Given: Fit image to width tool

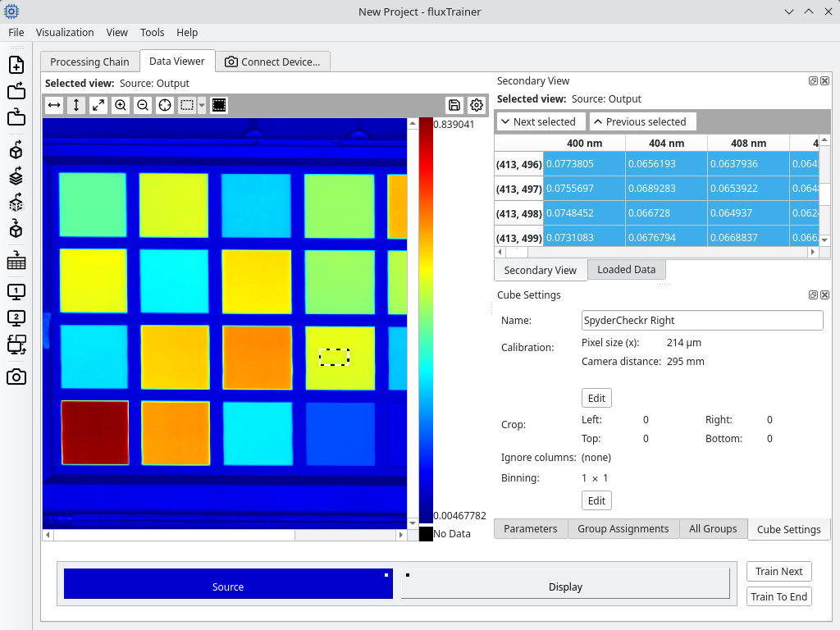Looking at the screenshot, I should (54, 105).
